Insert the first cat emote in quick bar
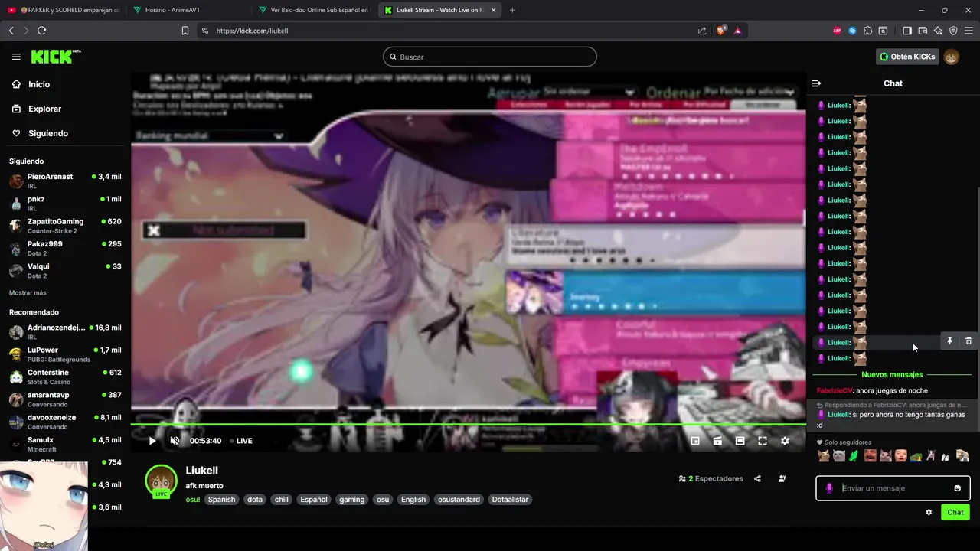980x551 pixels. tap(824, 456)
